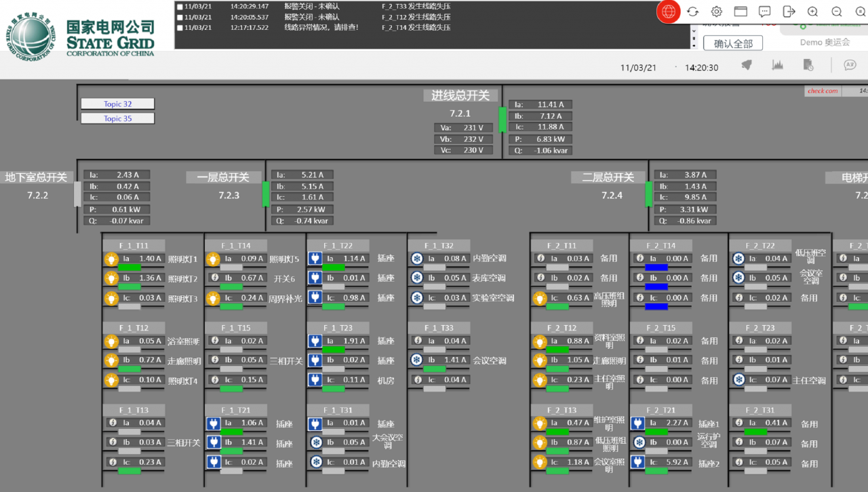Image resolution: width=868 pixels, height=492 pixels.
Task: Open the trend chart icon
Action: pos(777,65)
